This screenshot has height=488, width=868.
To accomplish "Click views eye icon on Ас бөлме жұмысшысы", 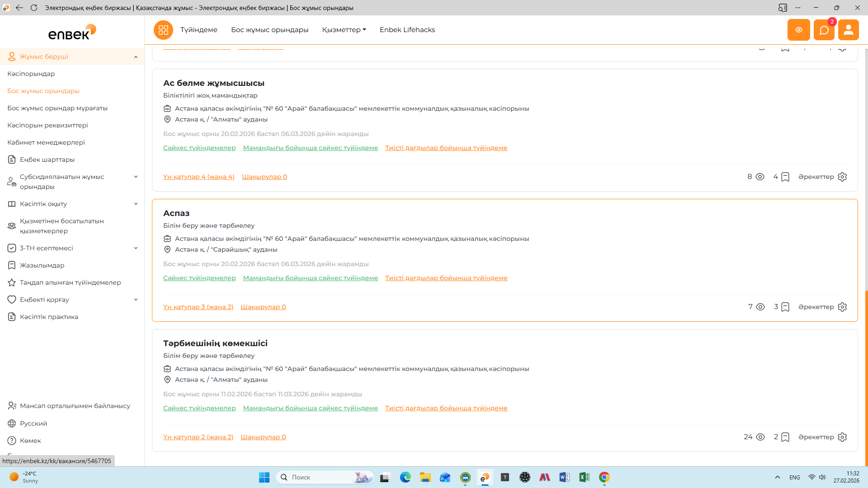I will click(760, 177).
